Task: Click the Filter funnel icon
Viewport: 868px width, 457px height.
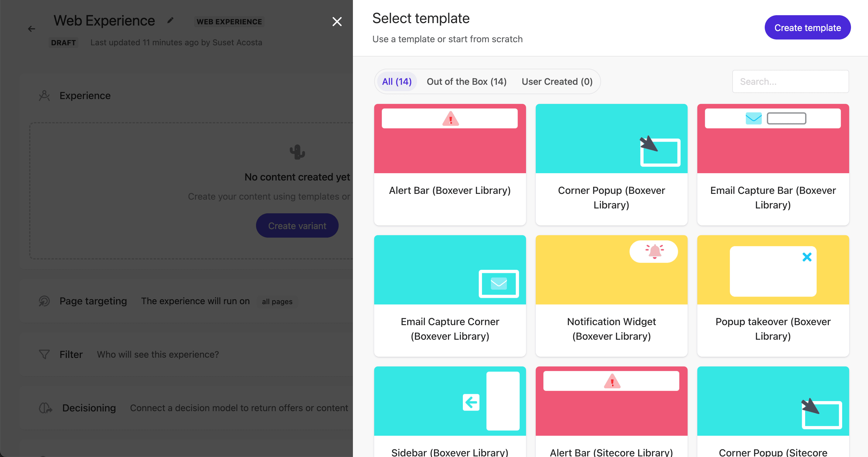Action: [x=44, y=354]
